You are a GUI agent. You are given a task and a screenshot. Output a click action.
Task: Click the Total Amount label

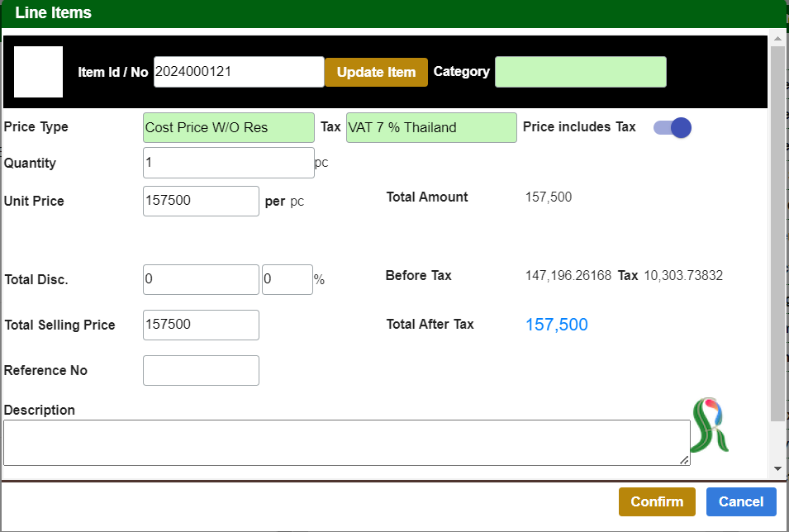(x=427, y=197)
